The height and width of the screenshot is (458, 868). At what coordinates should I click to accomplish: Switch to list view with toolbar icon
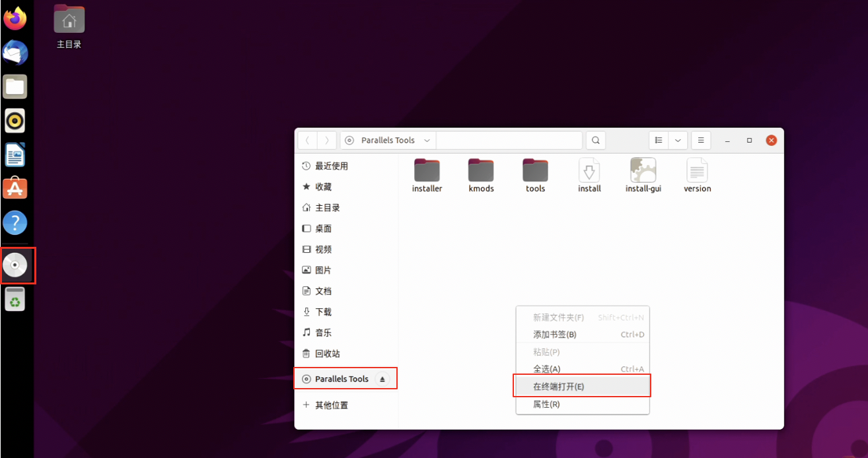[659, 140]
